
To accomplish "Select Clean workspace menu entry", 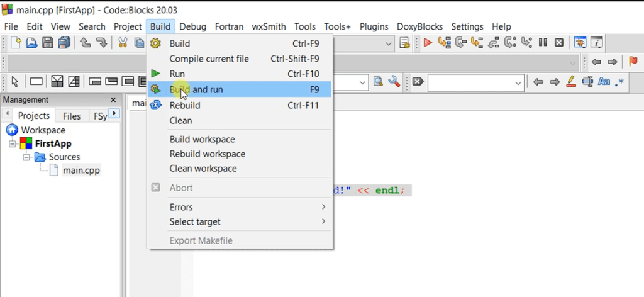I will click(240, 169).
